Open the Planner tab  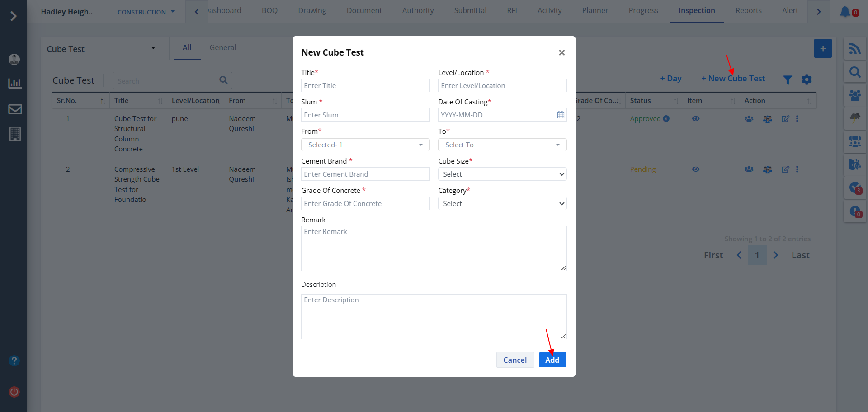click(595, 11)
